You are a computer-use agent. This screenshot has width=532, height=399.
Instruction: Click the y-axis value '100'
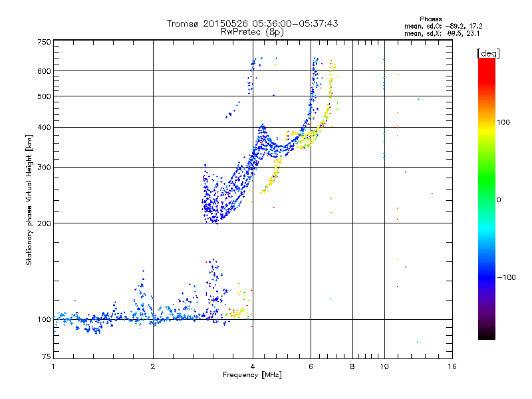(x=44, y=319)
